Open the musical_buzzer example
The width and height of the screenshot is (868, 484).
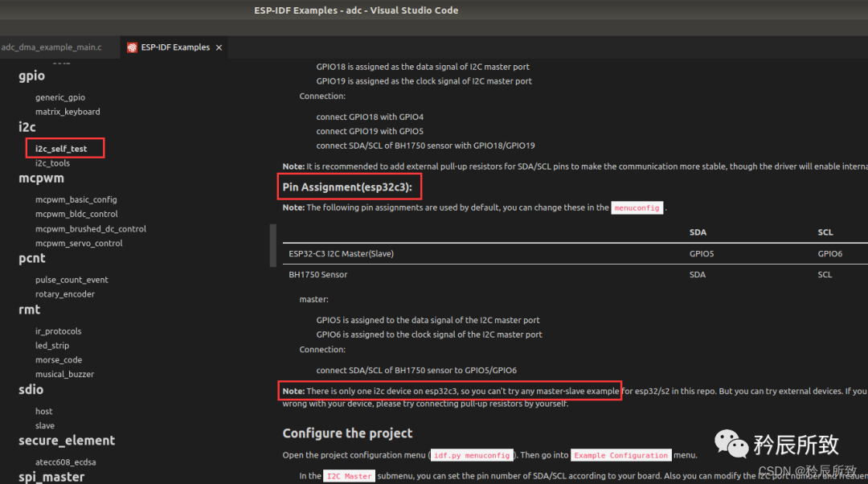pyautogui.click(x=64, y=375)
